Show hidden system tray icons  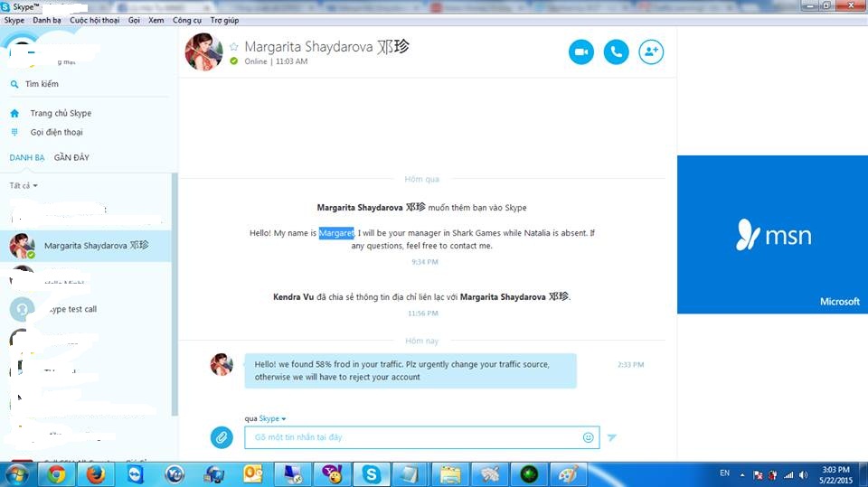pyautogui.click(x=742, y=475)
